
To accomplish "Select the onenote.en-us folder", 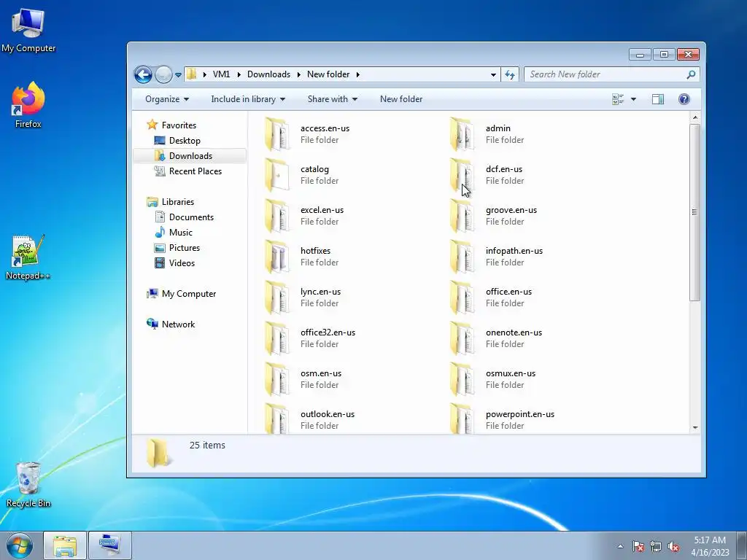I will pyautogui.click(x=496, y=338).
